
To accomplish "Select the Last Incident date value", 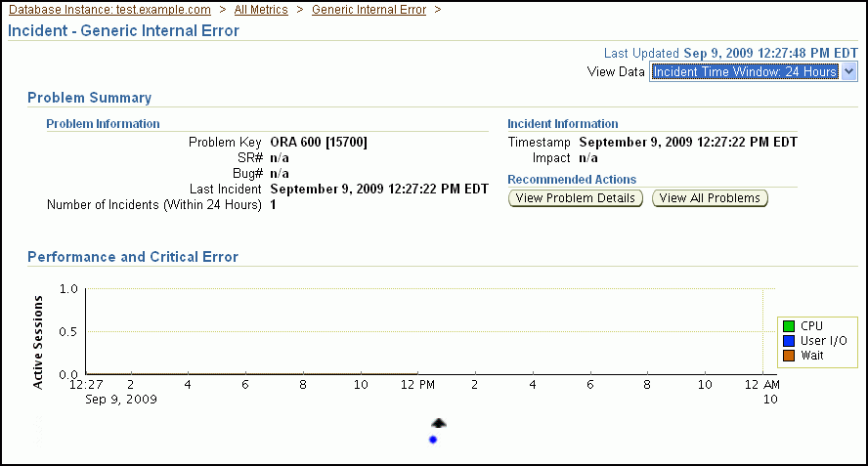I will click(x=379, y=189).
